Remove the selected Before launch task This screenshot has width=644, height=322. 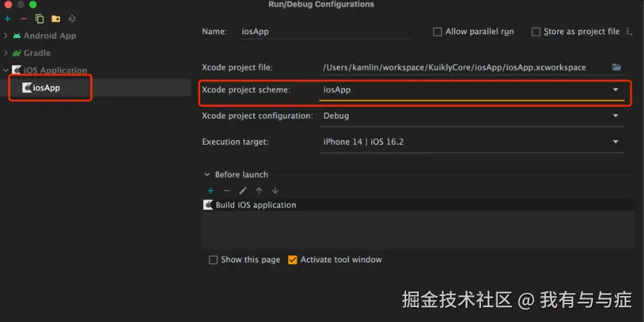click(227, 191)
